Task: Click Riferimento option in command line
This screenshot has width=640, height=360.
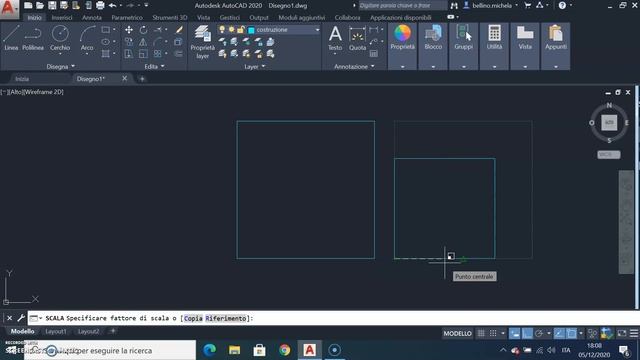Action: point(225,318)
